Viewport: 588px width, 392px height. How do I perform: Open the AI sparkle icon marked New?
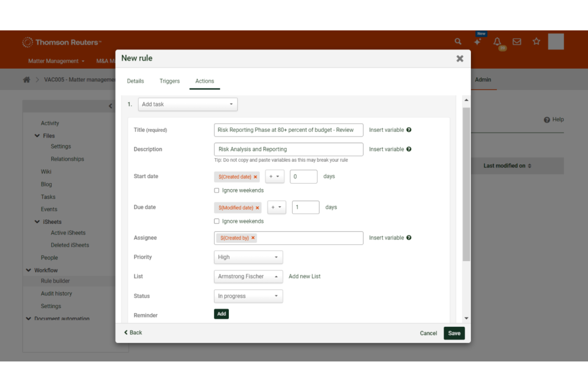pyautogui.click(x=478, y=41)
